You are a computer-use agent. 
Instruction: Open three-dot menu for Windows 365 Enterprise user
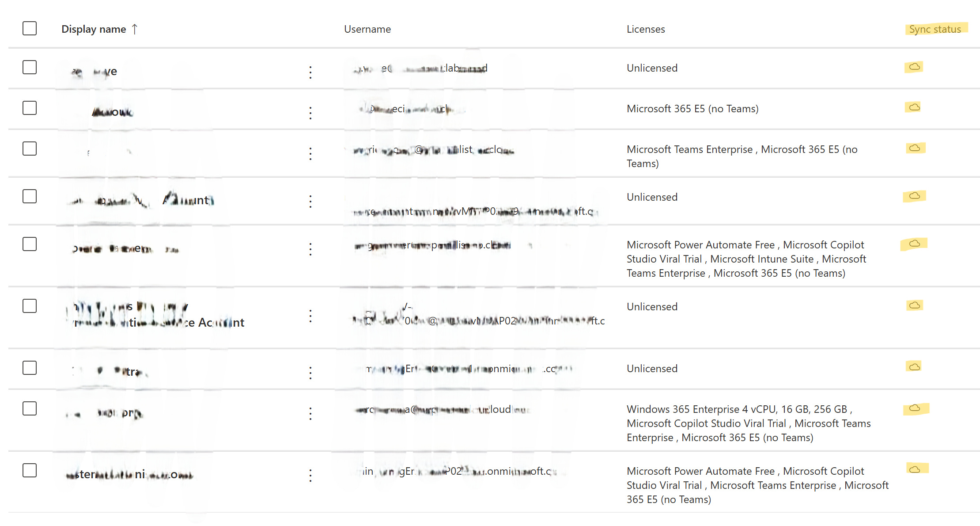point(310,414)
